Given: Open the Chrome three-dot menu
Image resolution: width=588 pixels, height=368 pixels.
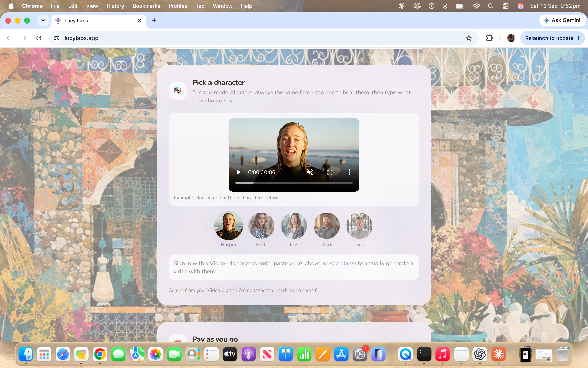Looking at the screenshot, I should tap(579, 38).
